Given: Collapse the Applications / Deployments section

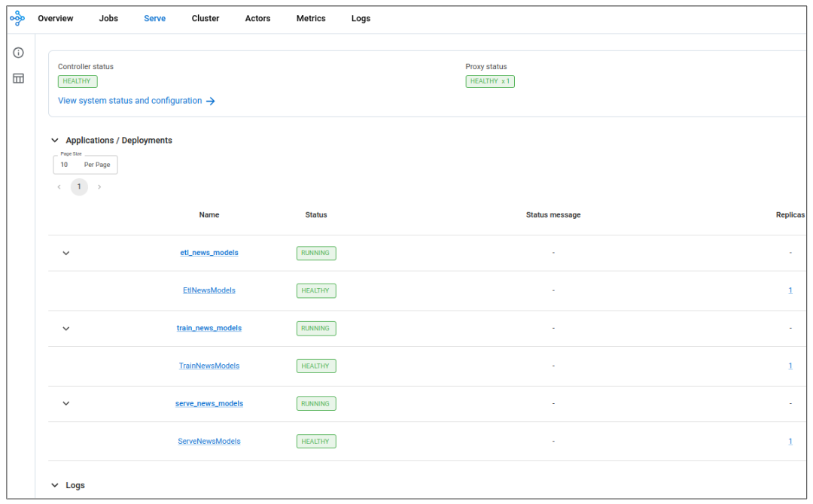Looking at the screenshot, I should coord(55,141).
